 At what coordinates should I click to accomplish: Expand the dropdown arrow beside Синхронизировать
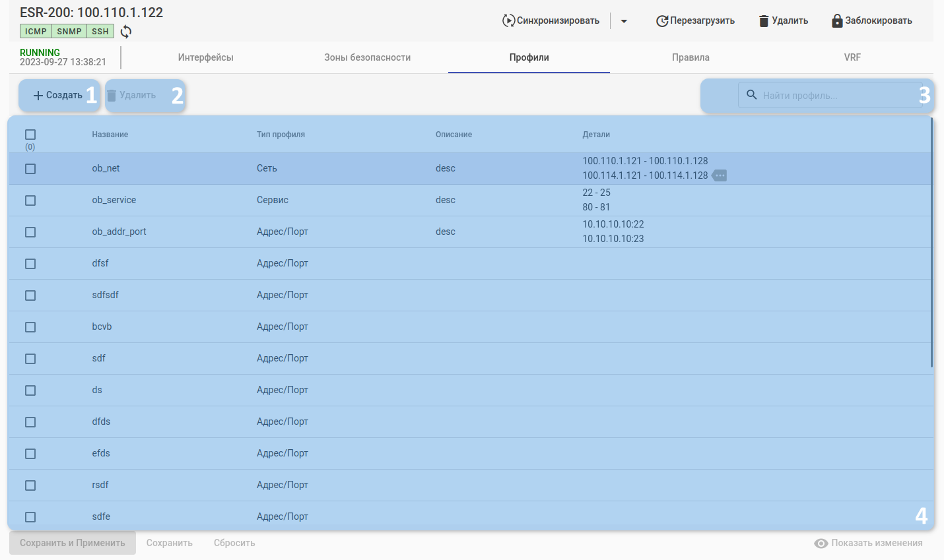(624, 21)
